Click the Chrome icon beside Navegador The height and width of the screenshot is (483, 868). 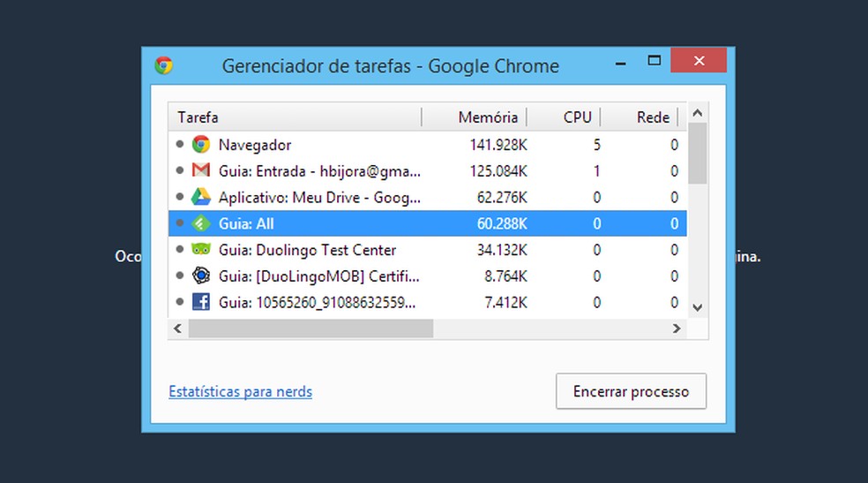click(201, 145)
